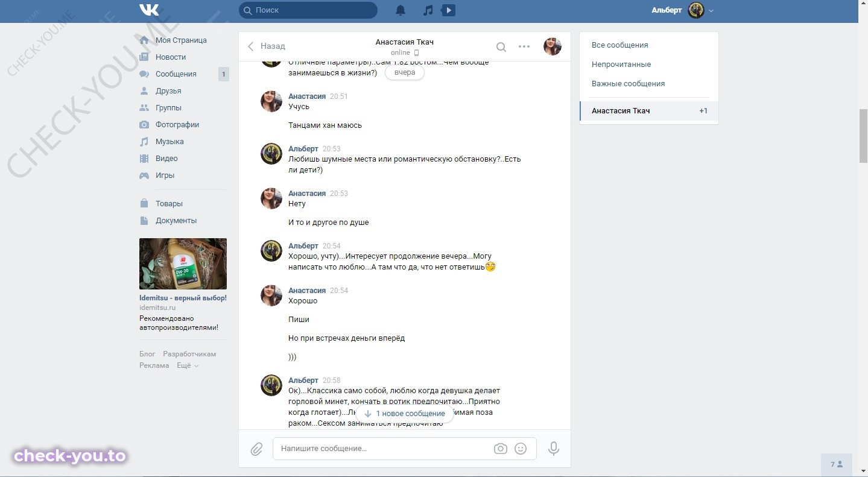Image resolution: width=868 pixels, height=477 pixels.
Task: Attach a photo with the camera icon
Action: click(x=500, y=449)
